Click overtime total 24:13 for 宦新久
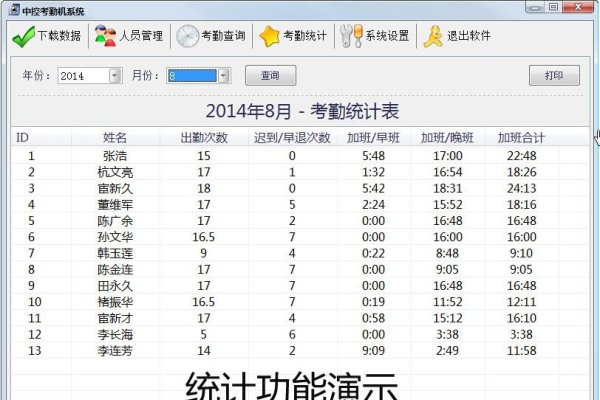Viewport: 600px width, 400px height. click(x=522, y=188)
